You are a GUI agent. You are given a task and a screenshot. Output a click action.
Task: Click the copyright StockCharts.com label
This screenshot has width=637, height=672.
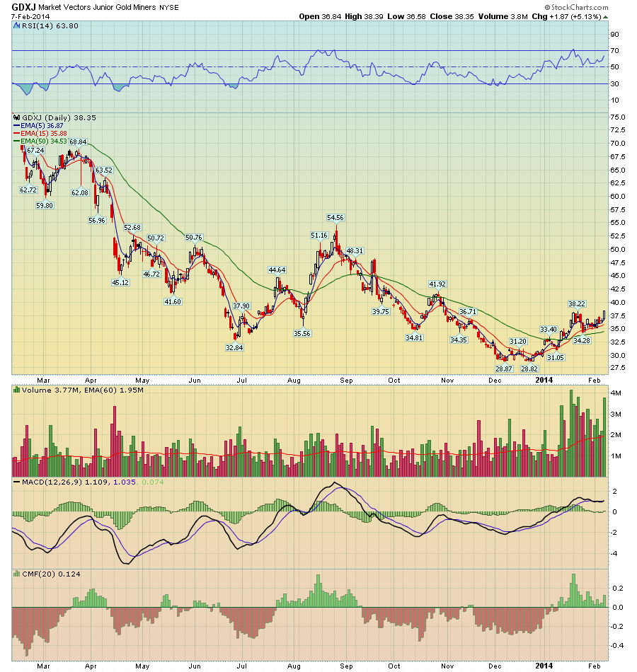(x=577, y=7)
